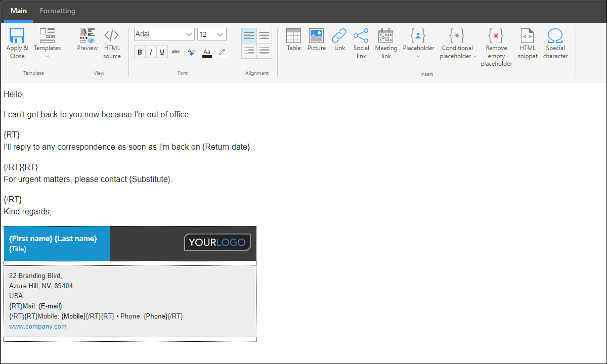Toggle strikethrough formatting
Screen dimensions: 607x364
click(176, 52)
